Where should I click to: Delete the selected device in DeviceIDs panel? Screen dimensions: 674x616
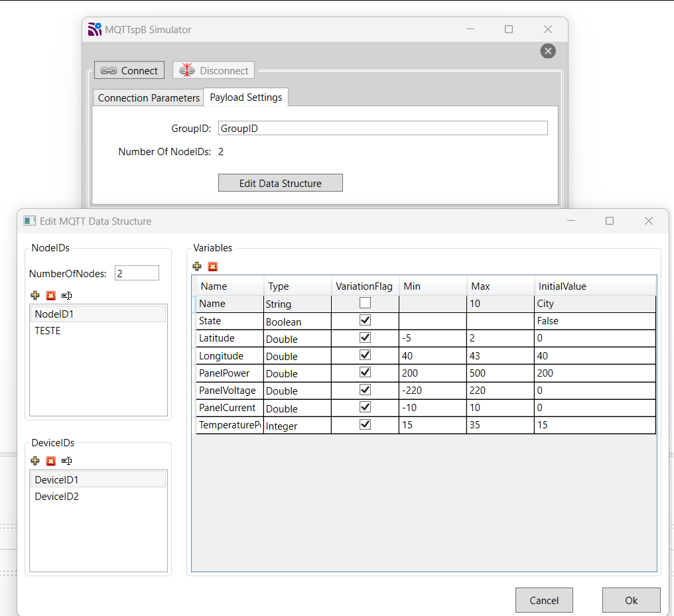[50, 461]
